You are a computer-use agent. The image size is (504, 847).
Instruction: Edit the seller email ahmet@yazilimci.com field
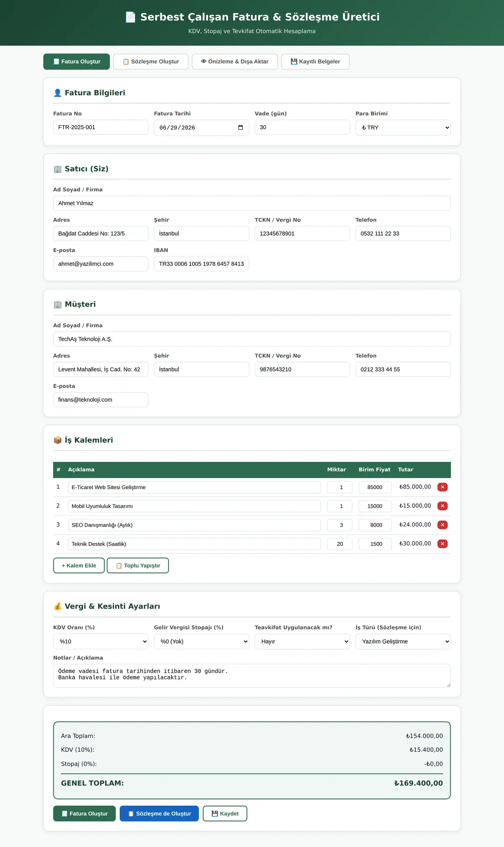click(x=101, y=264)
